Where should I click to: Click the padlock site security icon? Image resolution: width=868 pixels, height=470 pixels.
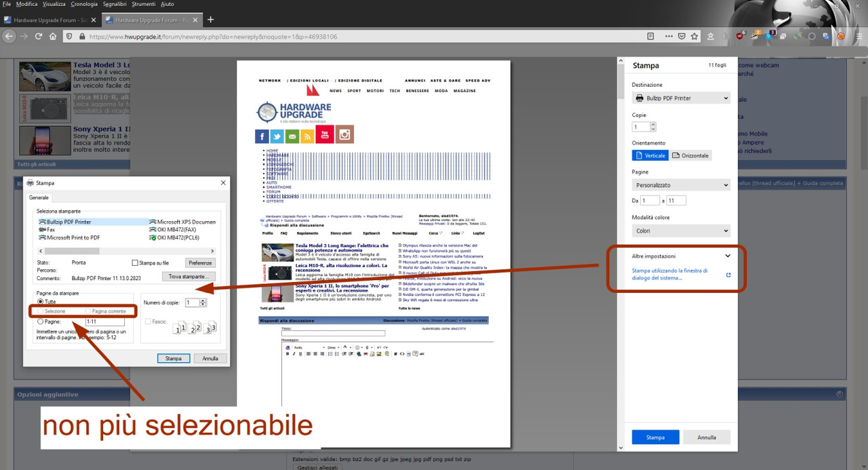coord(82,37)
